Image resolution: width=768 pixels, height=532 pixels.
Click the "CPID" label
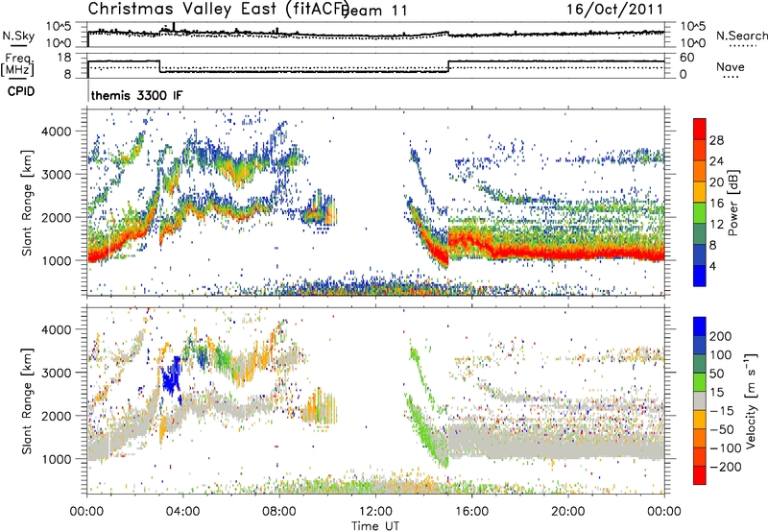point(21,91)
